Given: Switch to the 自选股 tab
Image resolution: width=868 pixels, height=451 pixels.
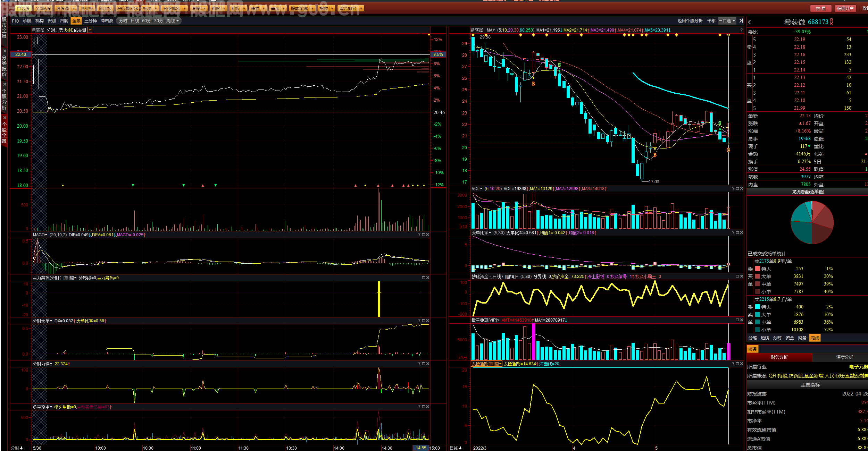Looking at the screenshot, I should (x=23, y=9).
